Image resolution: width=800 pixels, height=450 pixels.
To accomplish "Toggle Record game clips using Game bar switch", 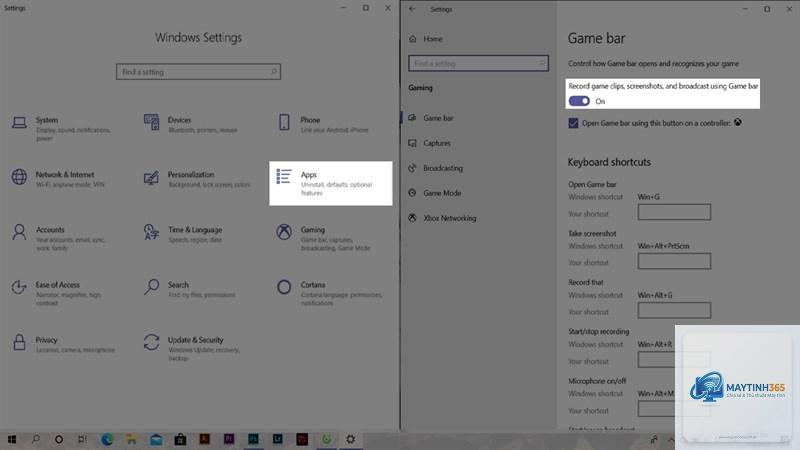I will (579, 101).
